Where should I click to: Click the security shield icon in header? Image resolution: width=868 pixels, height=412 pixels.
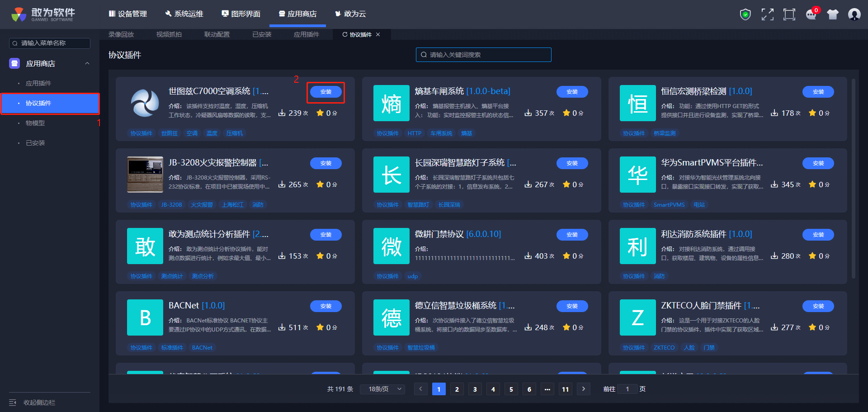point(745,14)
